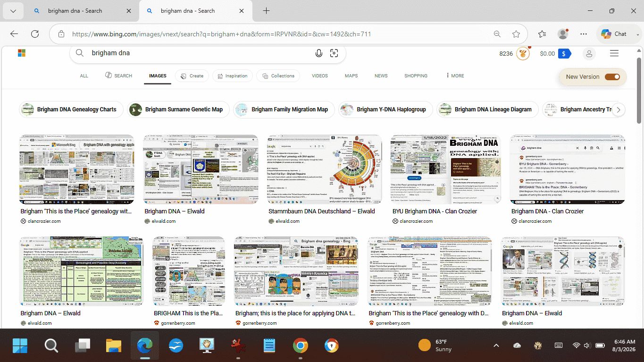This screenshot has height=362, width=644.
Task: View site information lock icon
Action: click(61, 34)
